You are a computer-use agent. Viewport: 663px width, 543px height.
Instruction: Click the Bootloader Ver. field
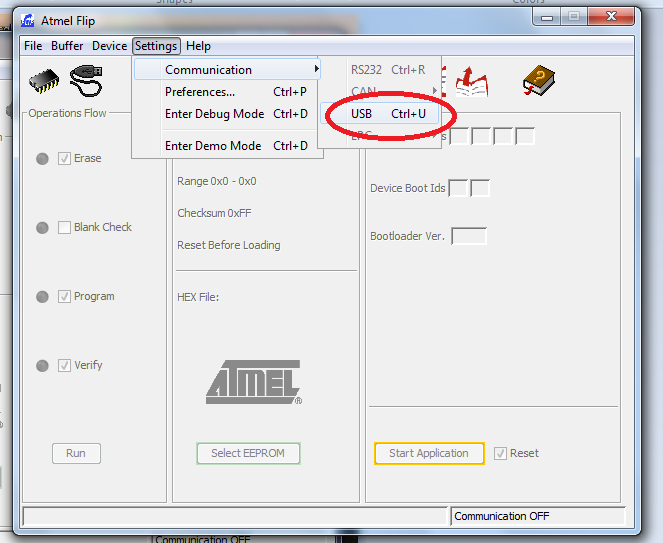pyautogui.click(x=469, y=236)
